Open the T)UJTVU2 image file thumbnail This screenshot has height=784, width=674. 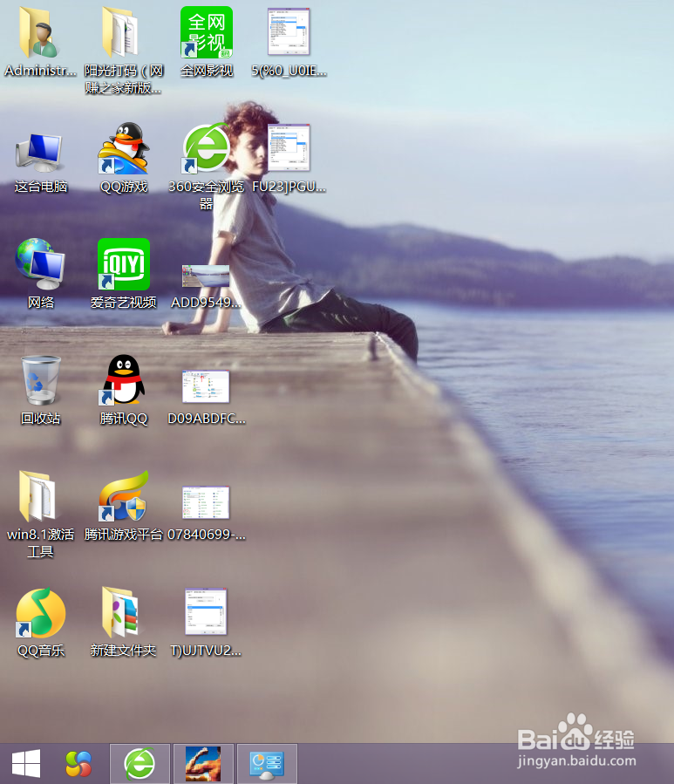206,612
